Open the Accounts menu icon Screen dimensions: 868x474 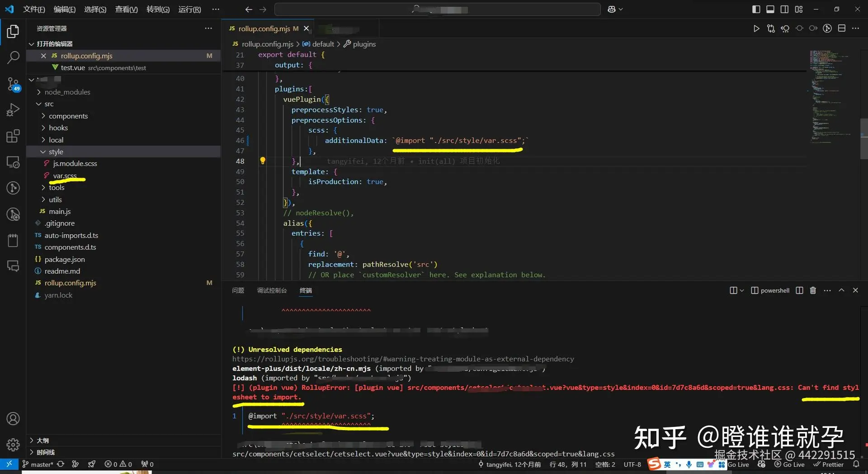coord(13,419)
